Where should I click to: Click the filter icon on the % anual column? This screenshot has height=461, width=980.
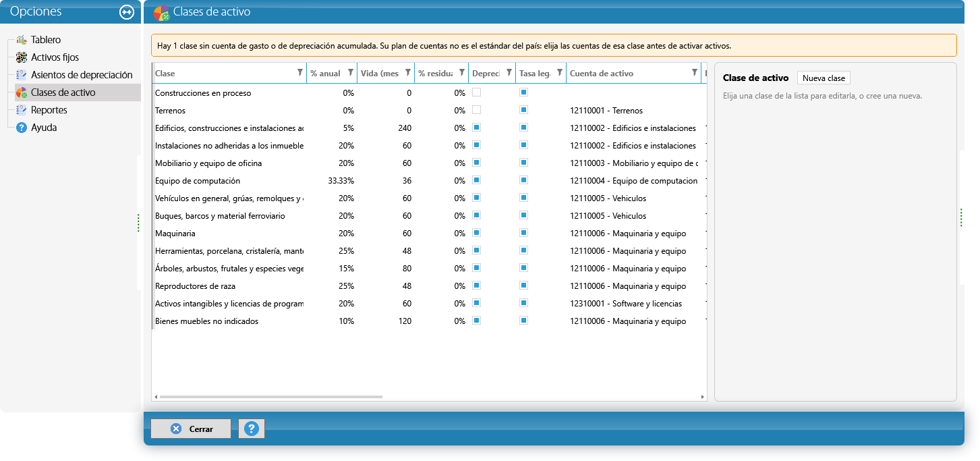(x=351, y=73)
